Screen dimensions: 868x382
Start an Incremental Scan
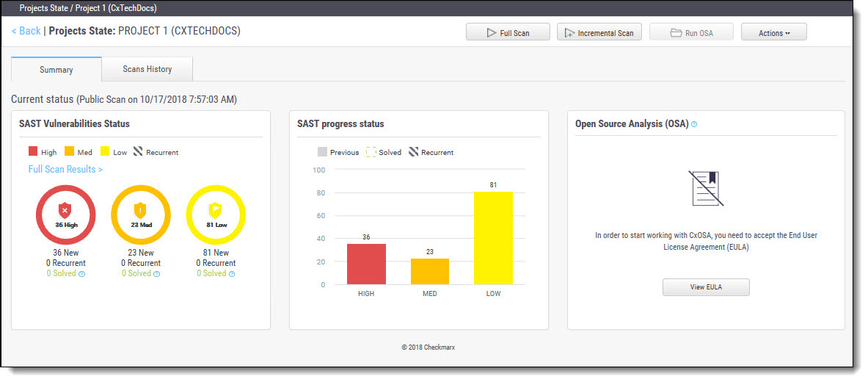point(599,32)
